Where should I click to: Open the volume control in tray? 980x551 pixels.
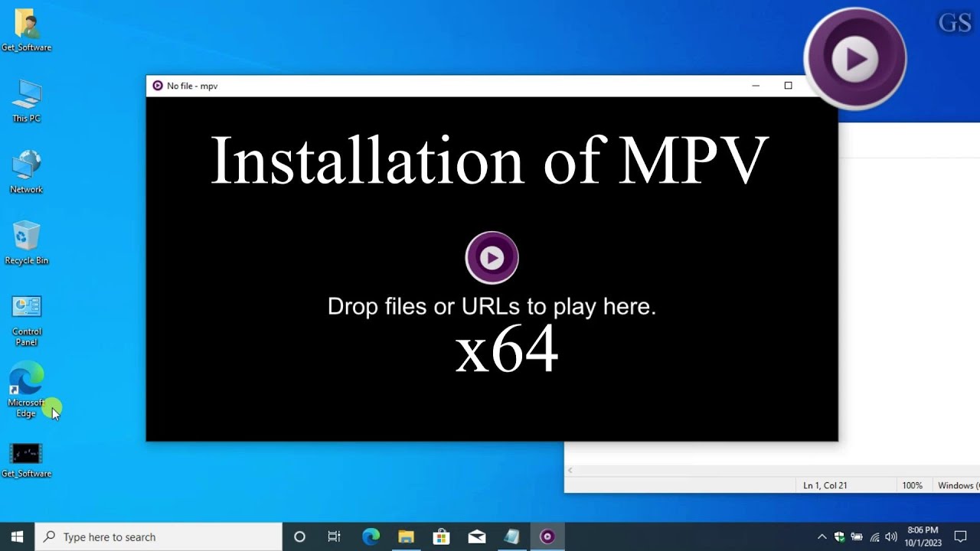pos(890,536)
